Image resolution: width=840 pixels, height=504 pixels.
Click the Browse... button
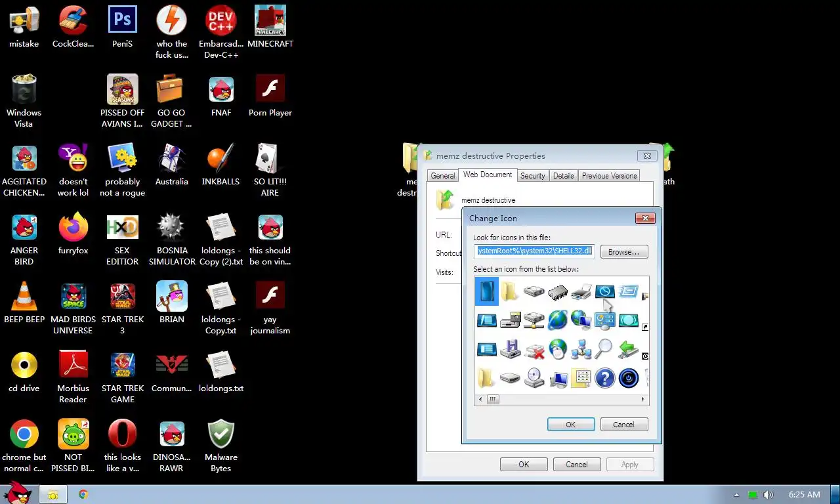pyautogui.click(x=623, y=252)
